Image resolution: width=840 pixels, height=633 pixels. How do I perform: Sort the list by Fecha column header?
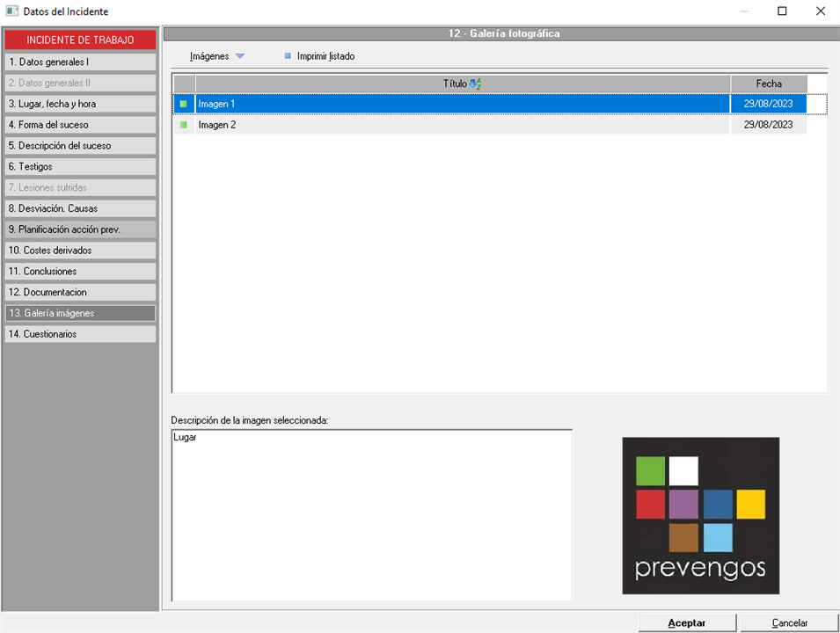[768, 84]
